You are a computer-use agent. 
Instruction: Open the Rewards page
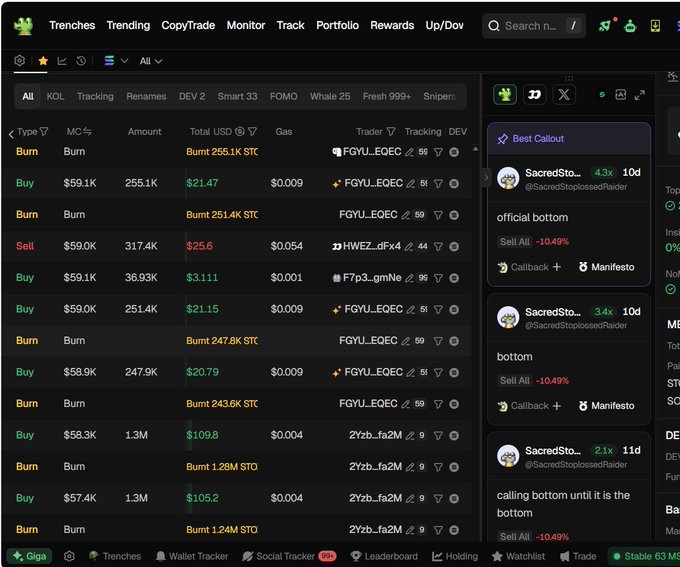[392, 26]
